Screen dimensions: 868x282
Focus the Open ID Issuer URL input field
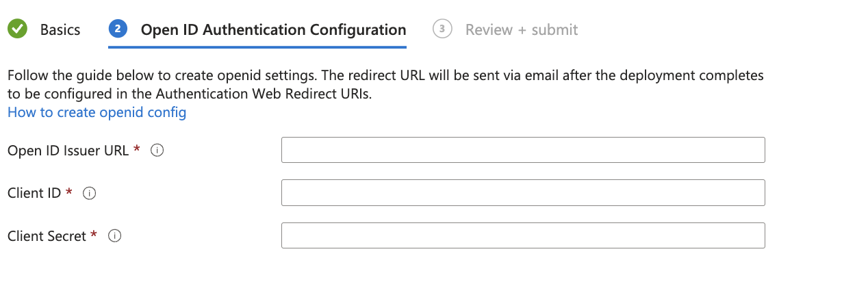pos(523,150)
